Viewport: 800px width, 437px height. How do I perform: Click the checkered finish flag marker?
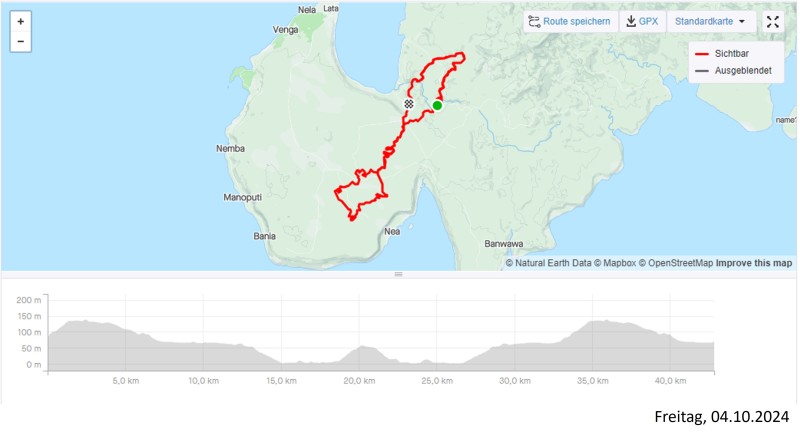(409, 104)
